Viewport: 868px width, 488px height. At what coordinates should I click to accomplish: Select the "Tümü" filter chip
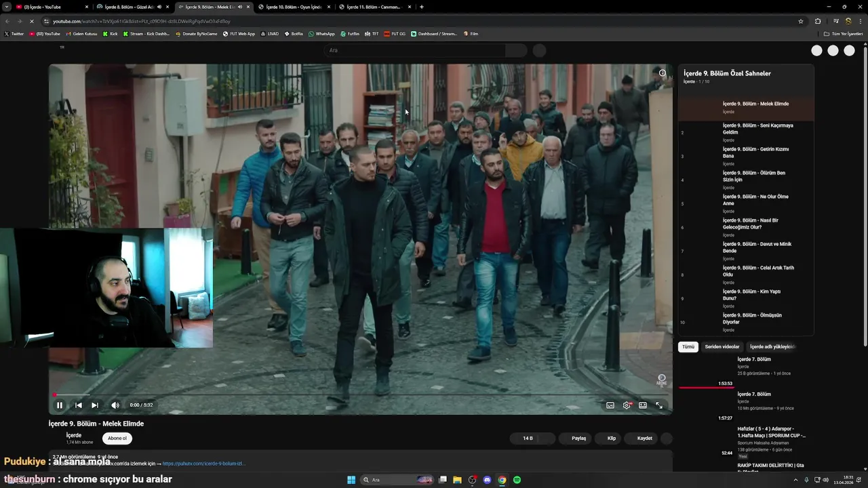688,347
